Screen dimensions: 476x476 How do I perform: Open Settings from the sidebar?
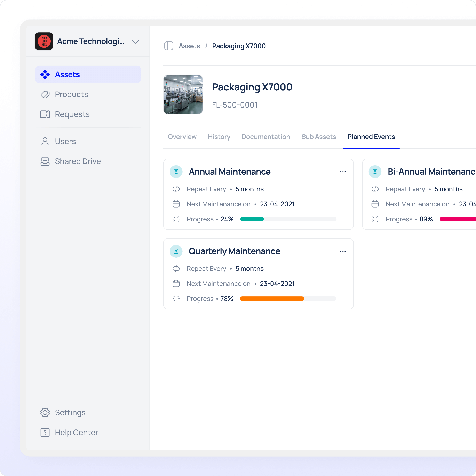click(70, 412)
